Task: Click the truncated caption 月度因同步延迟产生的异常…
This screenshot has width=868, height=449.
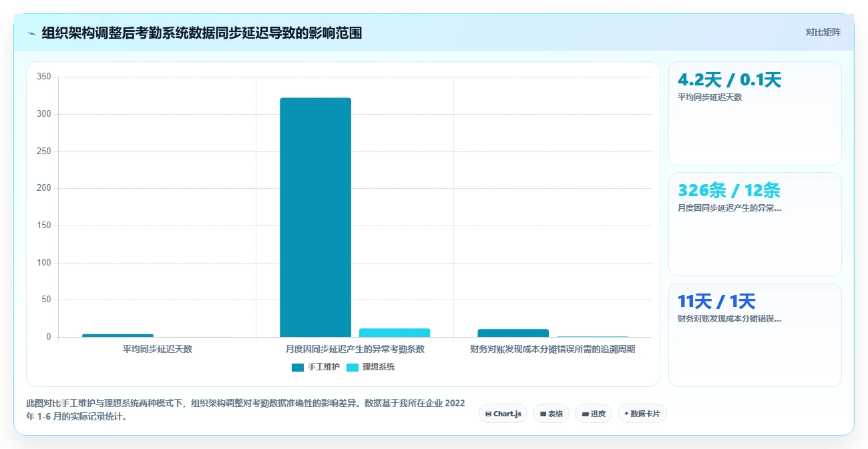Action: tap(729, 207)
